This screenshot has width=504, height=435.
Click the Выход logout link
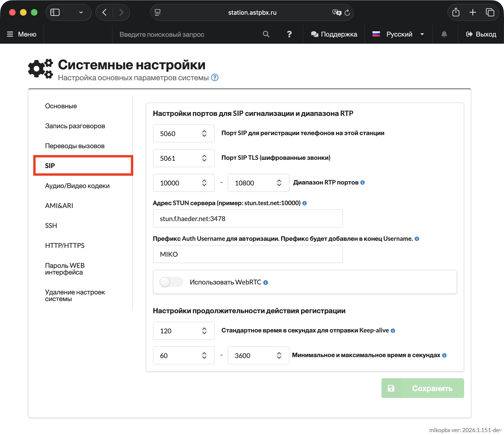point(481,34)
